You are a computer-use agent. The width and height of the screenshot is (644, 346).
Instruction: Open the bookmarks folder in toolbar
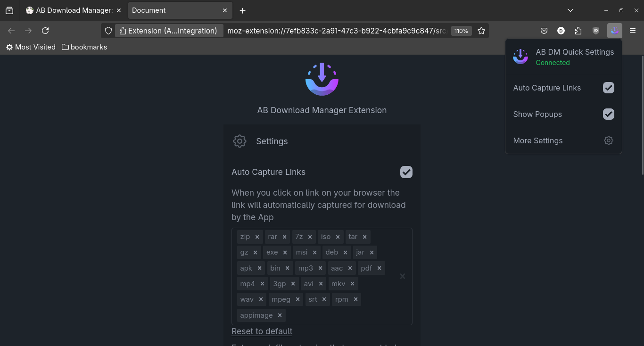coord(84,47)
